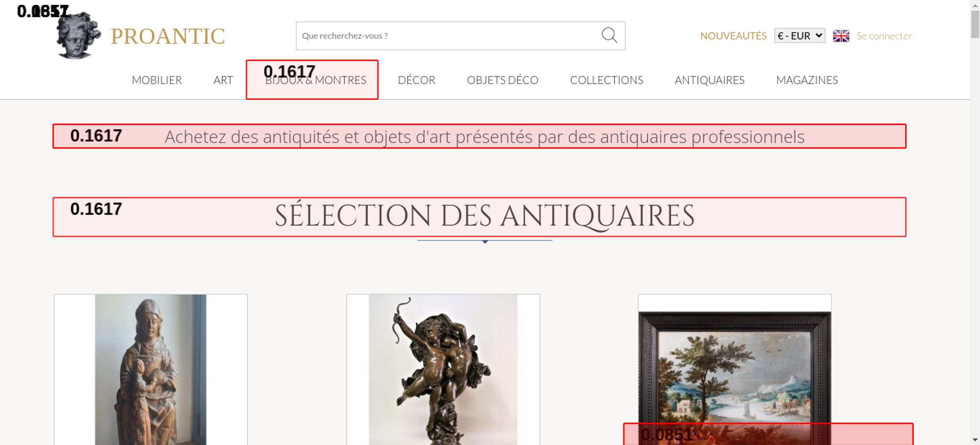The image size is (980, 445).
Task: Open the Art menu
Action: pos(223,80)
